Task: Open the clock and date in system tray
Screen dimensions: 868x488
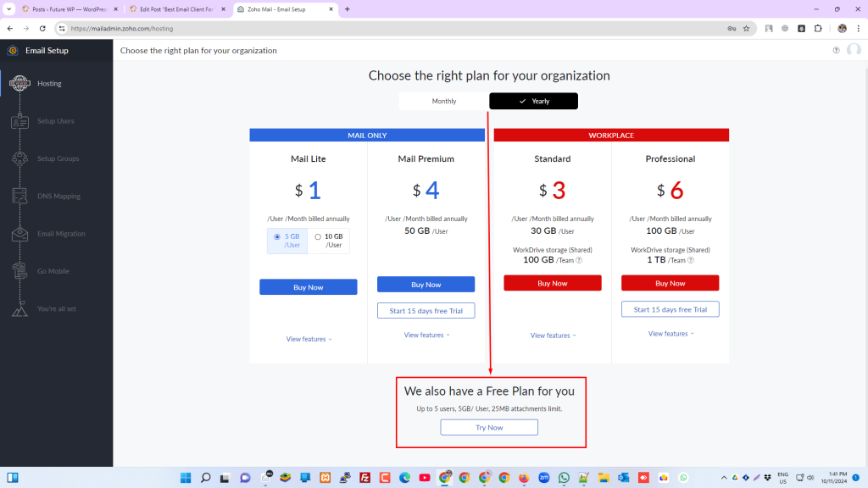Action: (834, 478)
